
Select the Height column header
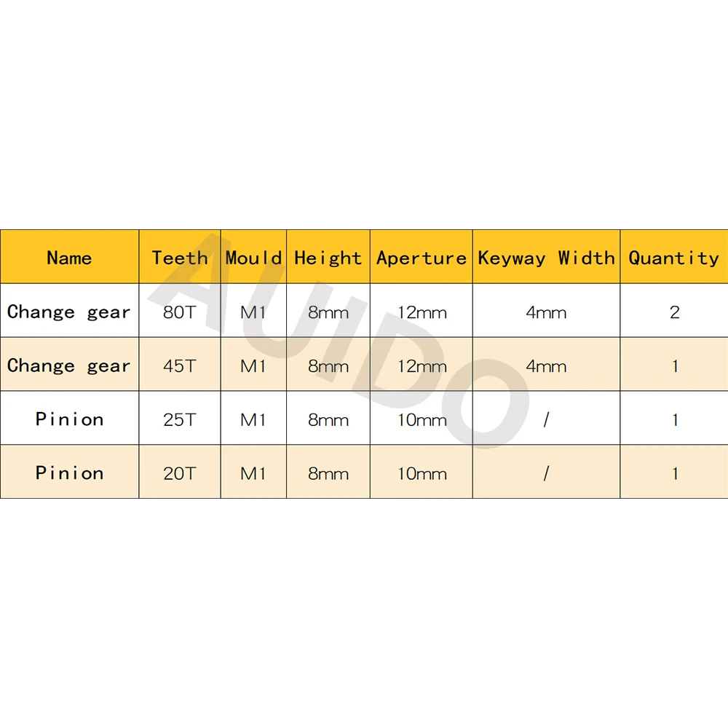pos(328,257)
